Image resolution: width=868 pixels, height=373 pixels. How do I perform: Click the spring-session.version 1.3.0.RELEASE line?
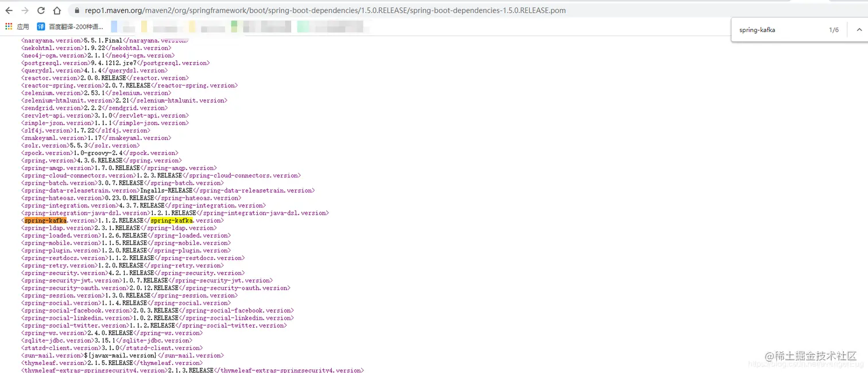pos(129,295)
